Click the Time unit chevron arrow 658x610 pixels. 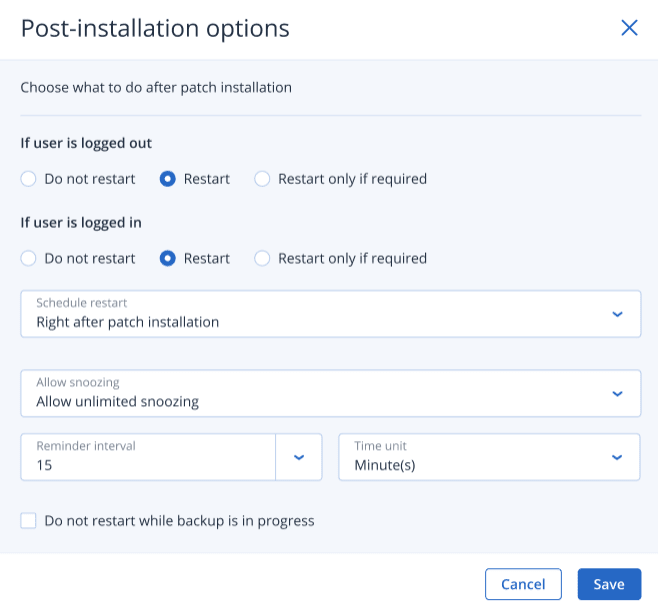pyautogui.click(x=617, y=457)
